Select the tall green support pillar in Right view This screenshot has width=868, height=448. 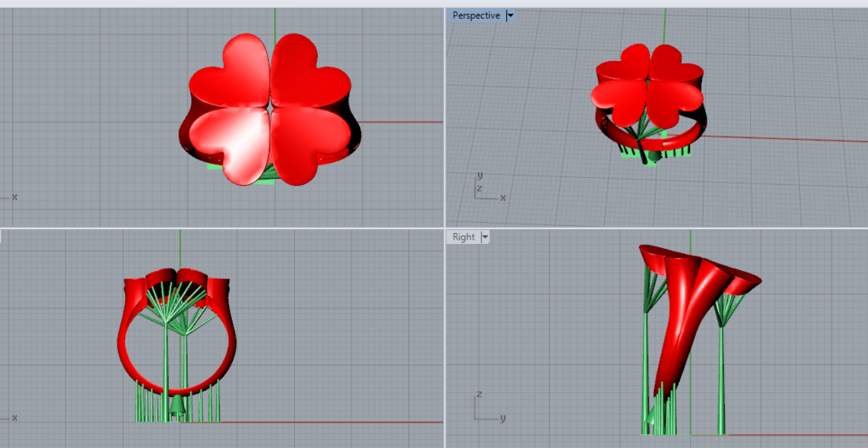pos(722,379)
